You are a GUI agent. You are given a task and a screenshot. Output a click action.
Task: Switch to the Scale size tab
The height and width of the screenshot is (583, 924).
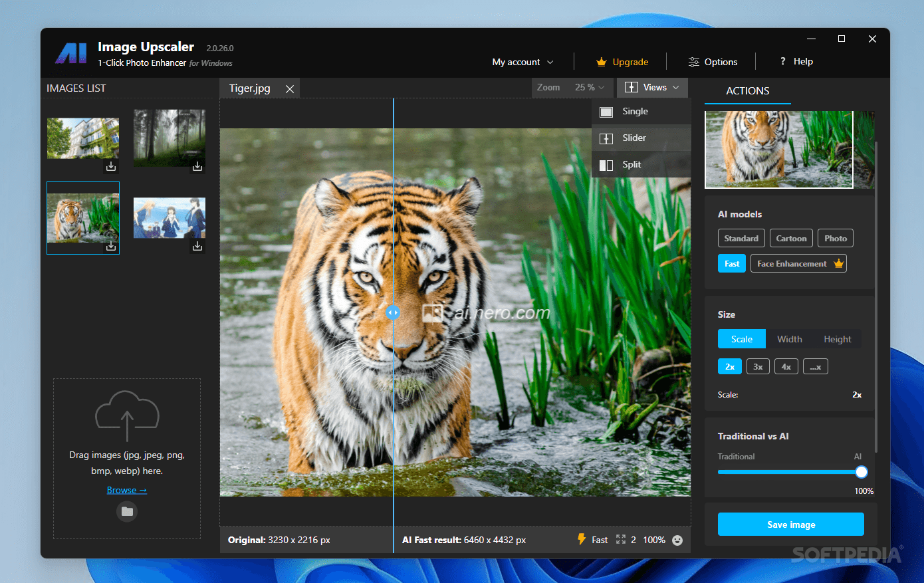pos(742,339)
